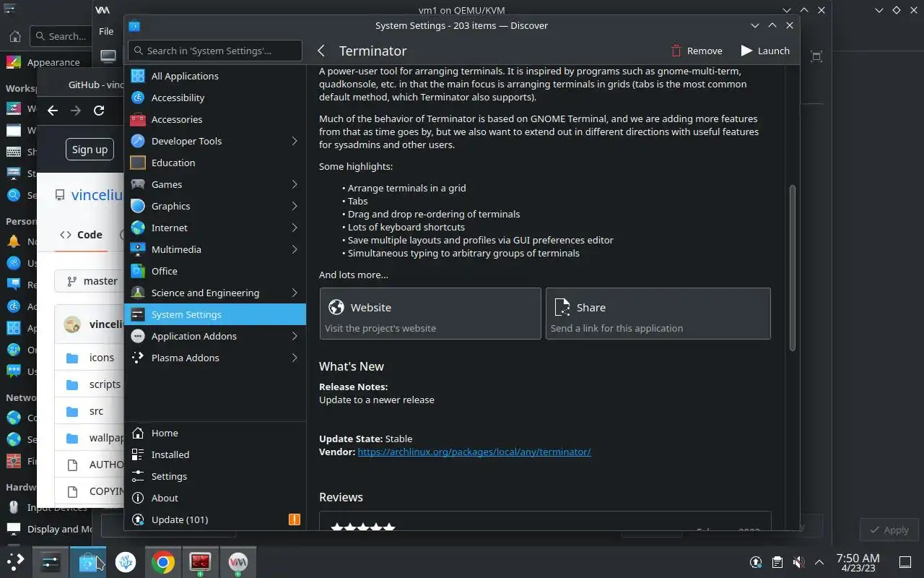Image resolution: width=924 pixels, height=578 pixels.
Task: Click the Science and Engineering icon
Action: pos(138,293)
